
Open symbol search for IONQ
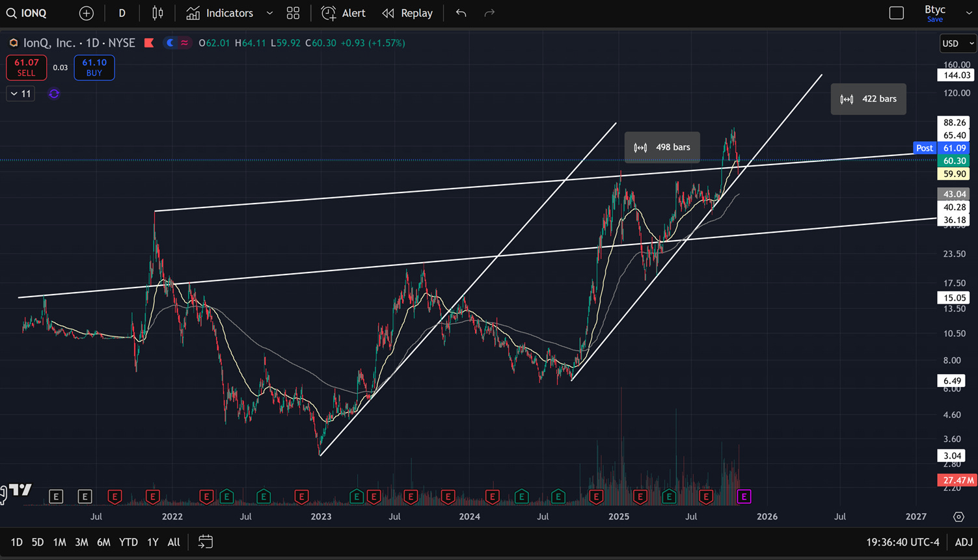tap(27, 13)
